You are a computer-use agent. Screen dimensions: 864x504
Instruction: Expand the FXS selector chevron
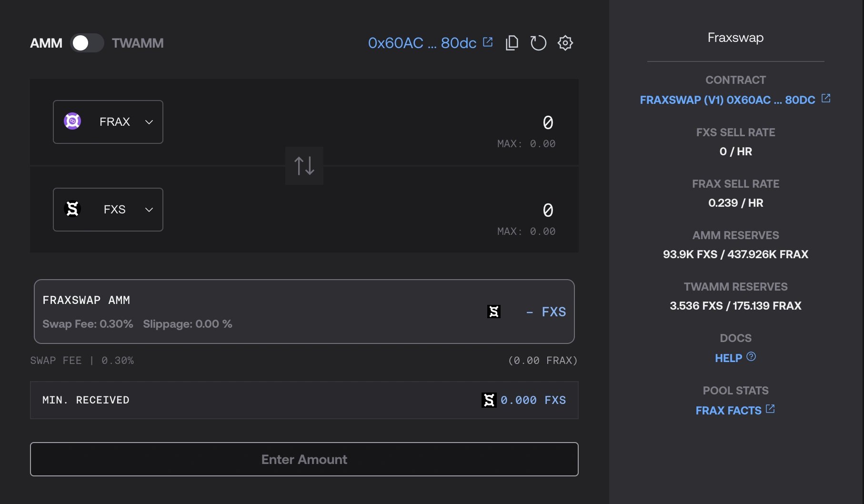pyautogui.click(x=149, y=210)
